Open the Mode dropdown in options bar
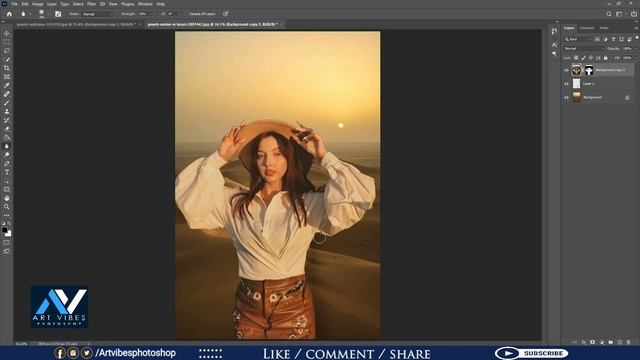The width and height of the screenshot is (640, 360). point(98,14)
